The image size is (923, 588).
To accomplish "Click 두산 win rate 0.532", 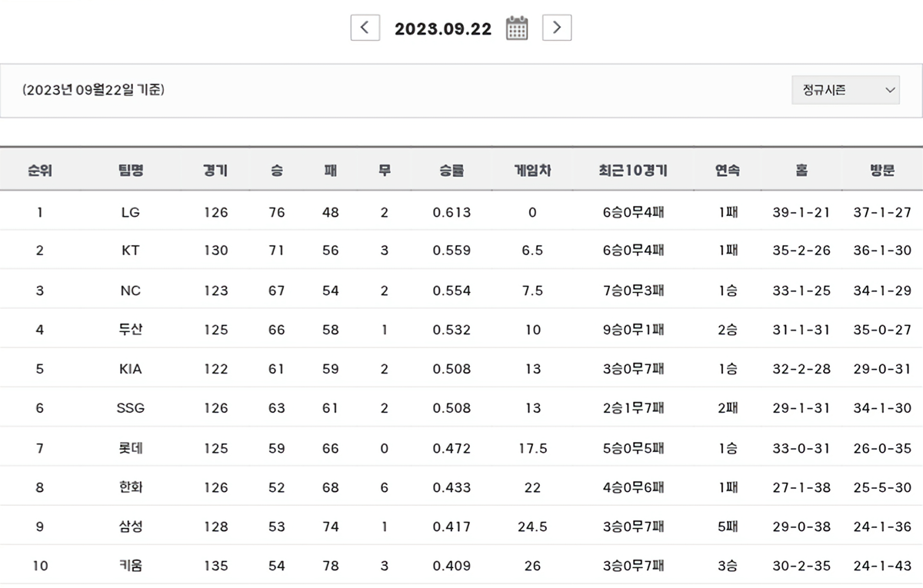I will pyautogui.click(x=452, y=330).
